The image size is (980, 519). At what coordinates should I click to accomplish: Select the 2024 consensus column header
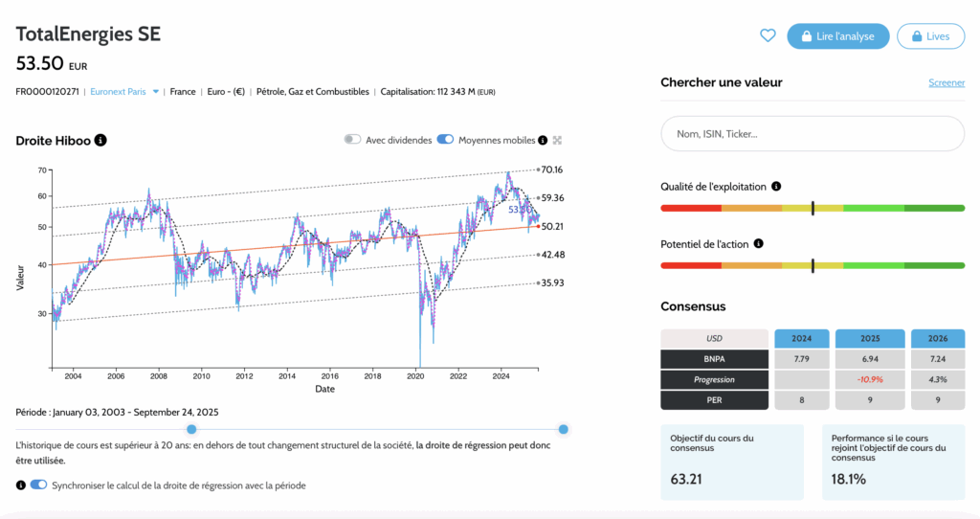tap(801, 338)
